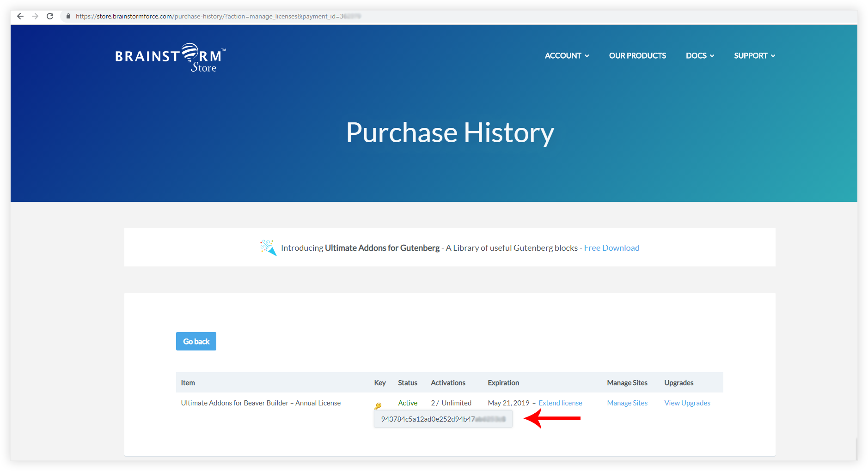Open the Manage Sites link in the row
868x471 pixels.
click(627, 403)
